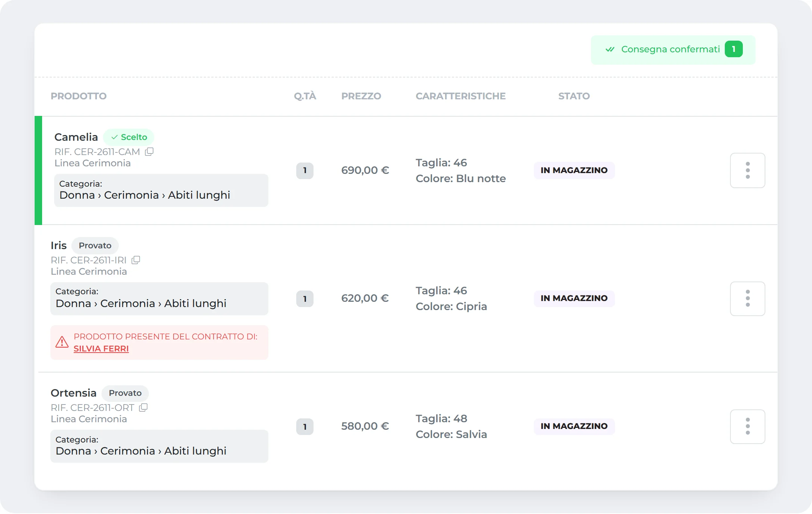Click the warning triangle icon under Iris

62,342
